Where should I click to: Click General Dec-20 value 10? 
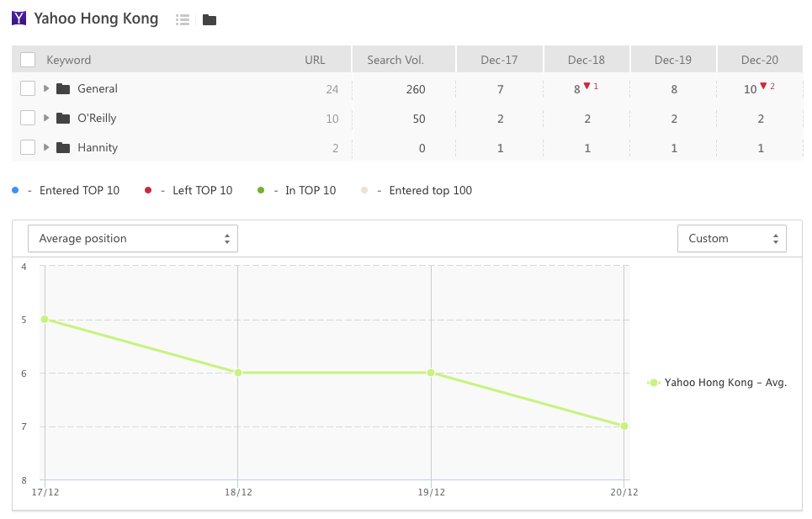[751, 89]
